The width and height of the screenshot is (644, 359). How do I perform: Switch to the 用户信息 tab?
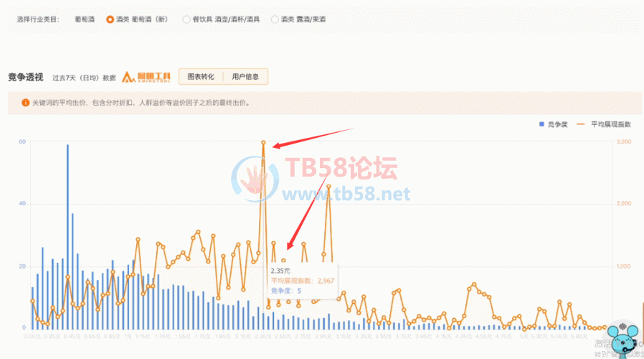click(x=245, y=76)
